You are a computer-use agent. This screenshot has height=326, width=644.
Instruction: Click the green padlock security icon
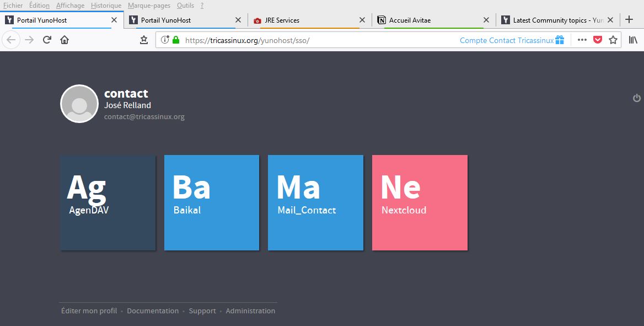(176, 40)
